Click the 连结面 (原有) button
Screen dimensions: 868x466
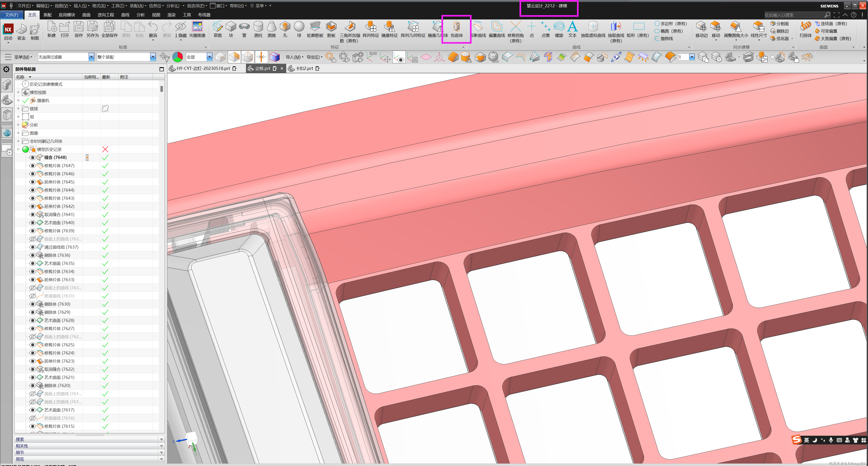[x=831, y=24]
